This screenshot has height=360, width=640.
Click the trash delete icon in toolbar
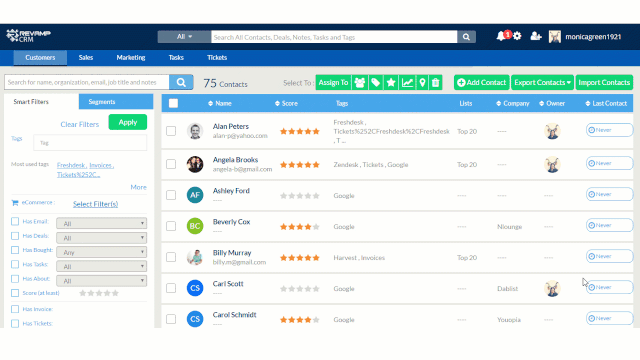[436, 82]
